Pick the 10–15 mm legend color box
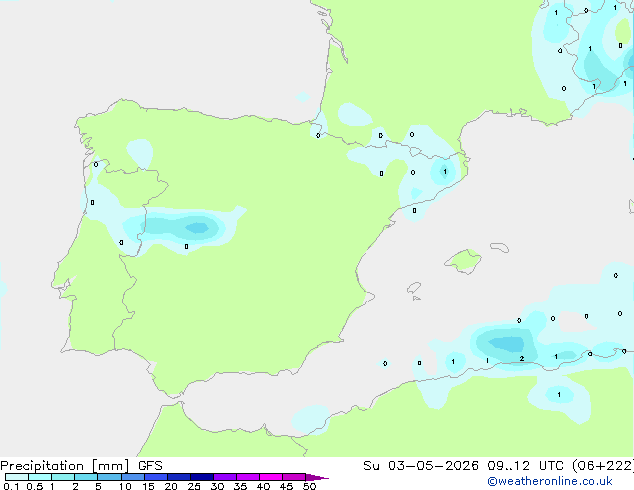 (133, 477)
